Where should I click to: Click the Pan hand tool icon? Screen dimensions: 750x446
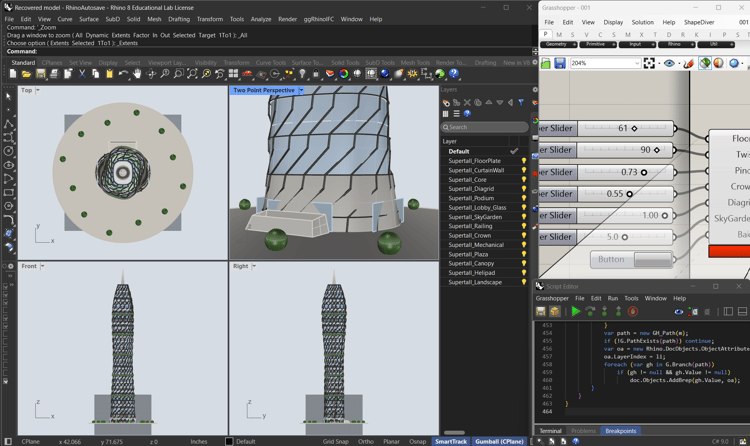[x=137, y=74]
